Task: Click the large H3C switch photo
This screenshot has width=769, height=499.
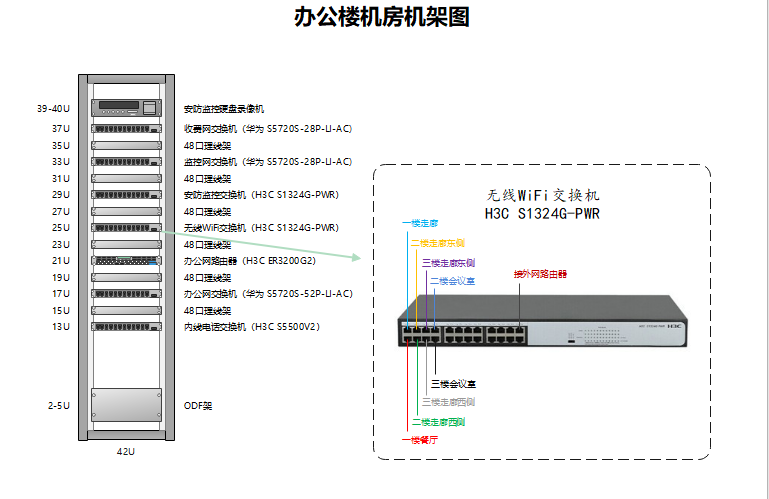Action: tap(542, 321)
